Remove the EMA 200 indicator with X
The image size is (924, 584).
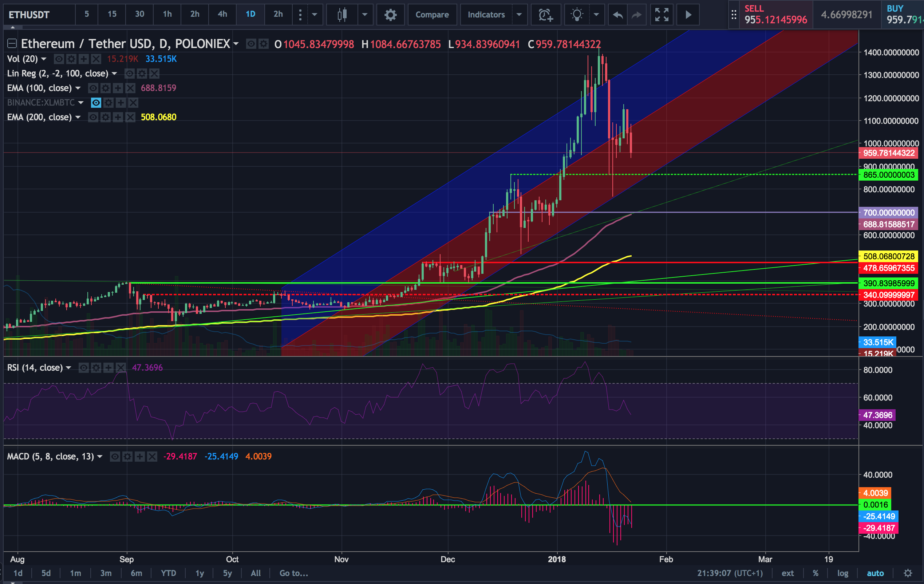point(130,117)
